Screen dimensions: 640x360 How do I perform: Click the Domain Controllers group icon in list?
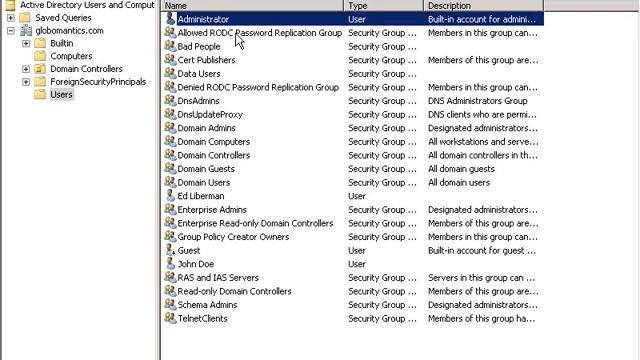tap(170, 155)
